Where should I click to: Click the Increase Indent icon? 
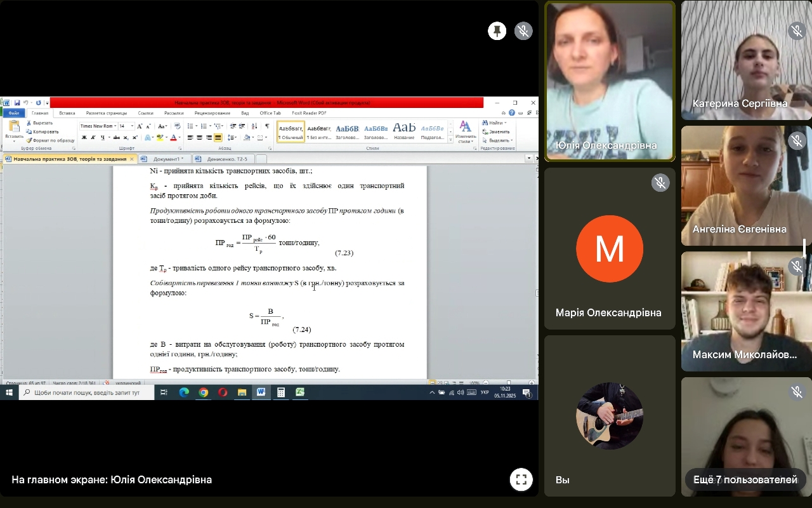(x=242, y=126)
